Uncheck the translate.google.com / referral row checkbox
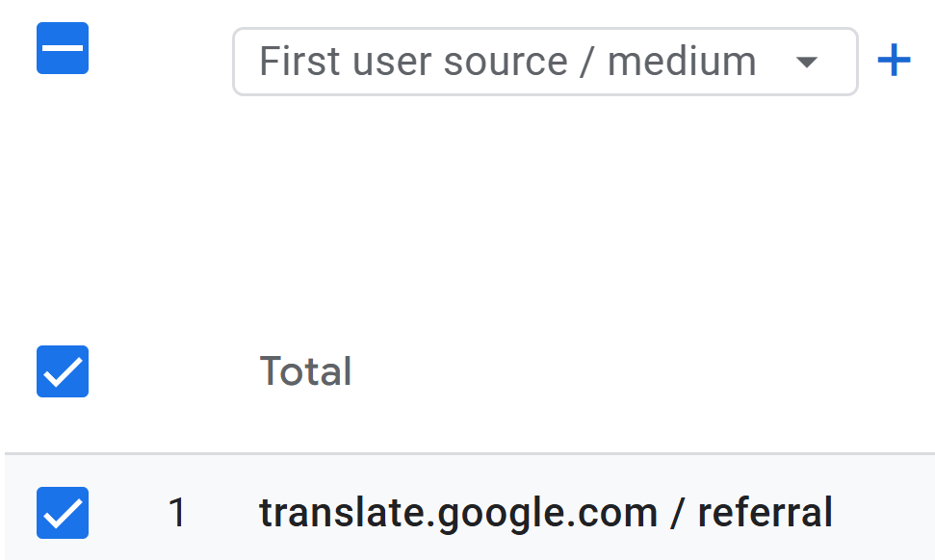The width and height of the screenshot is (935, 560). tap(63, 513)
